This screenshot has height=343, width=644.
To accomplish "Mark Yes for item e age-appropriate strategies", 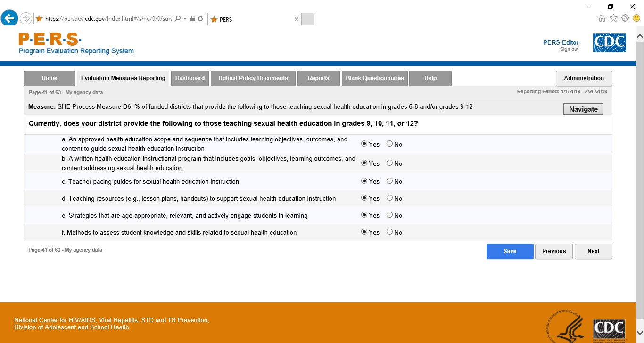I will [364, 215].
